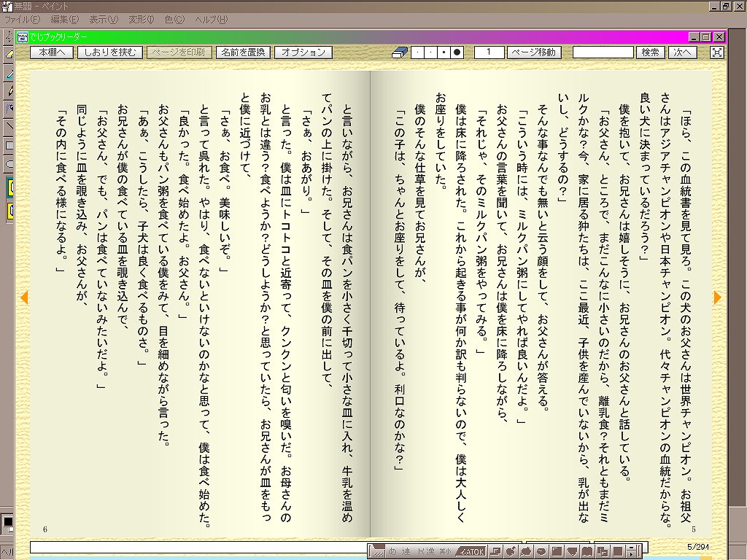This screenshot has height=560, width=747.
Task: Select the eraser icon in the reader toolbar
Action: 399,52
